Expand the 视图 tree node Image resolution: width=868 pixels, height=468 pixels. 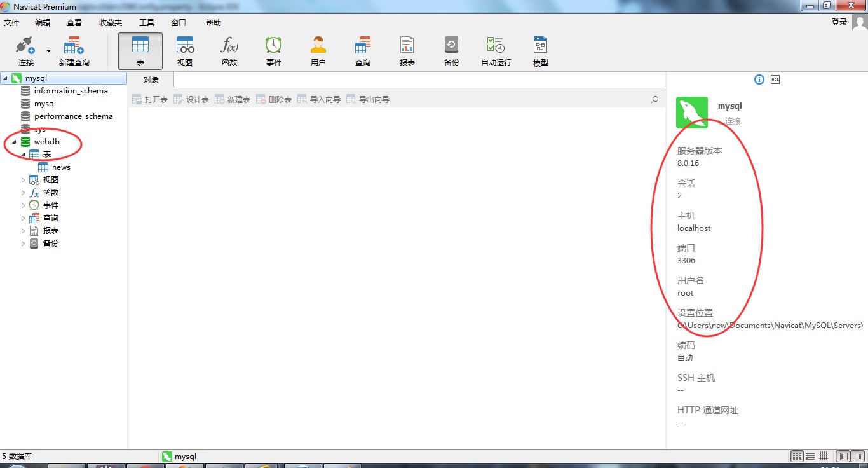(23, 180)
